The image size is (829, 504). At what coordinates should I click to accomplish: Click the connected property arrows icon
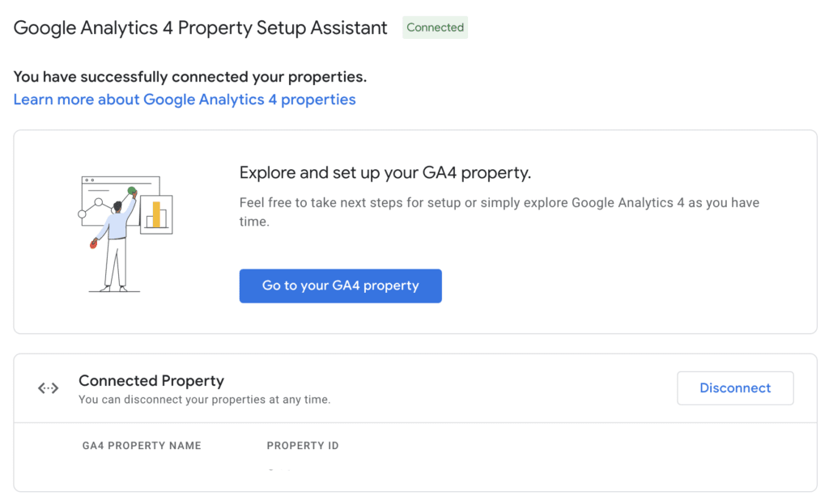point(49,388)
